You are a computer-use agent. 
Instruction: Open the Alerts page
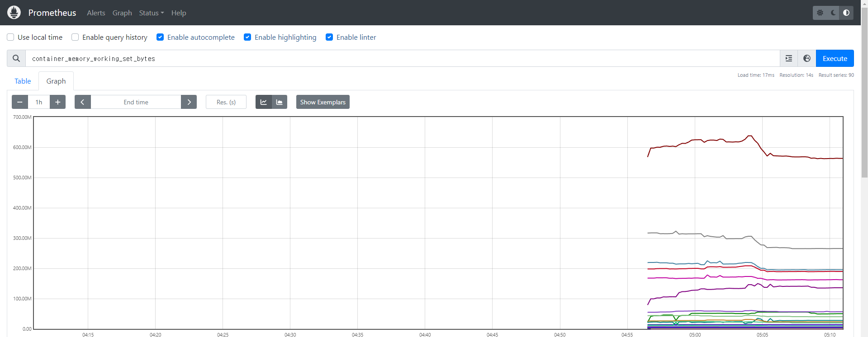coord(96,13)
